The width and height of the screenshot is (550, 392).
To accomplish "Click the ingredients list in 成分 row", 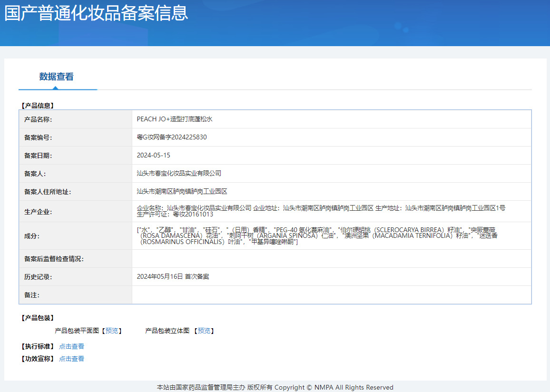I will tap(317, 235).
